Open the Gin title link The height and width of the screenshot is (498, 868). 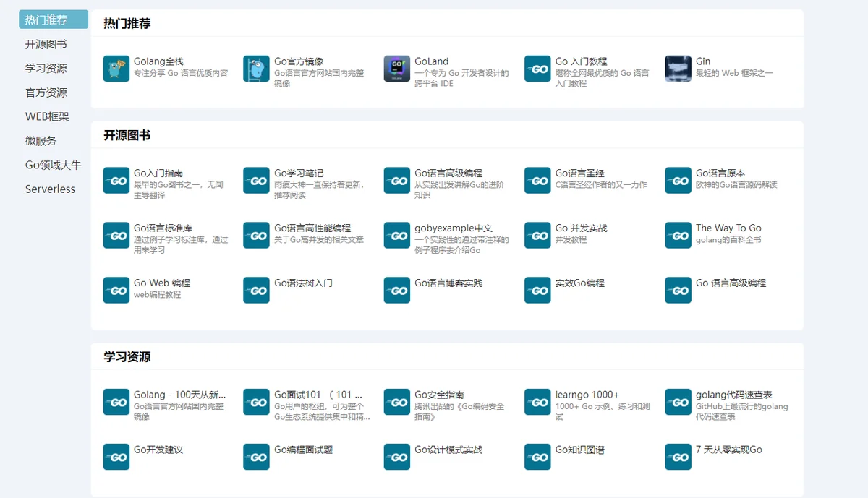click(x=703, y=61)
